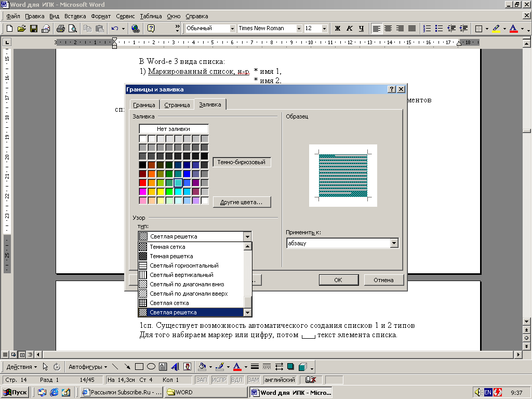Viewport: 532px width, 399px height.
Task: Switch to the Граница tab
Action: [144, 105]
